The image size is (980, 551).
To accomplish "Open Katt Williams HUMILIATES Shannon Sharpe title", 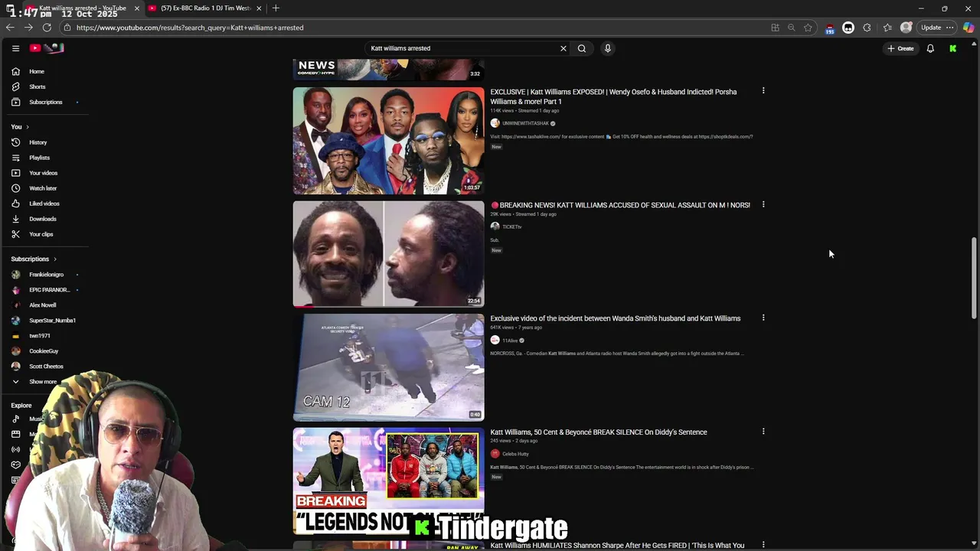I will (617, 546).
